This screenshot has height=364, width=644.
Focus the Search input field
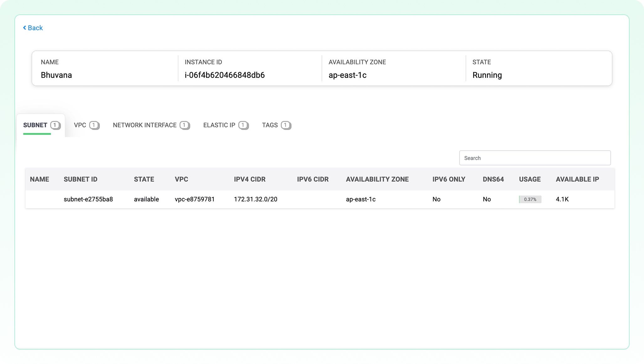(x=535, y=158)
